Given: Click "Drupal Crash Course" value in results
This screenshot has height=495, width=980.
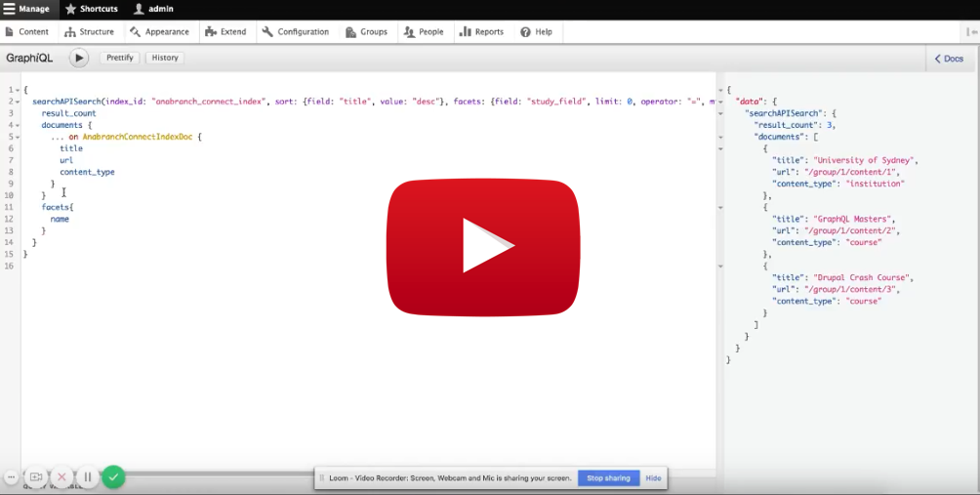Looking at the screenshot, I should pyautogui.click(x=863, y=277).
